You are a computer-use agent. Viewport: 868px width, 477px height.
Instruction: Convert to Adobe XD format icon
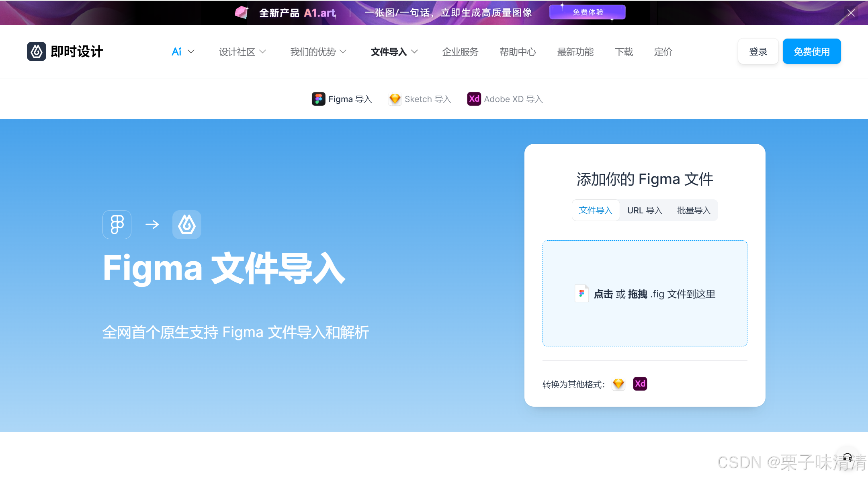640,384
